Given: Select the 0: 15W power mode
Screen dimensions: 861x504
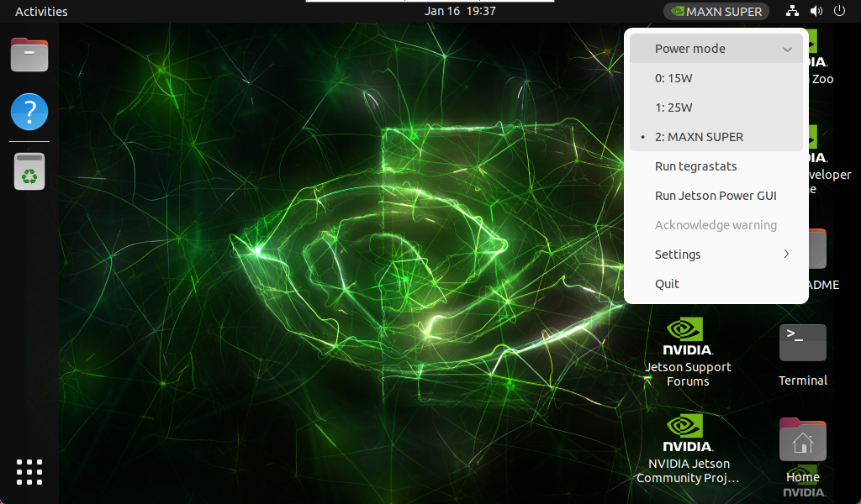Looking at the screenshot, I should tap(716, 78).
